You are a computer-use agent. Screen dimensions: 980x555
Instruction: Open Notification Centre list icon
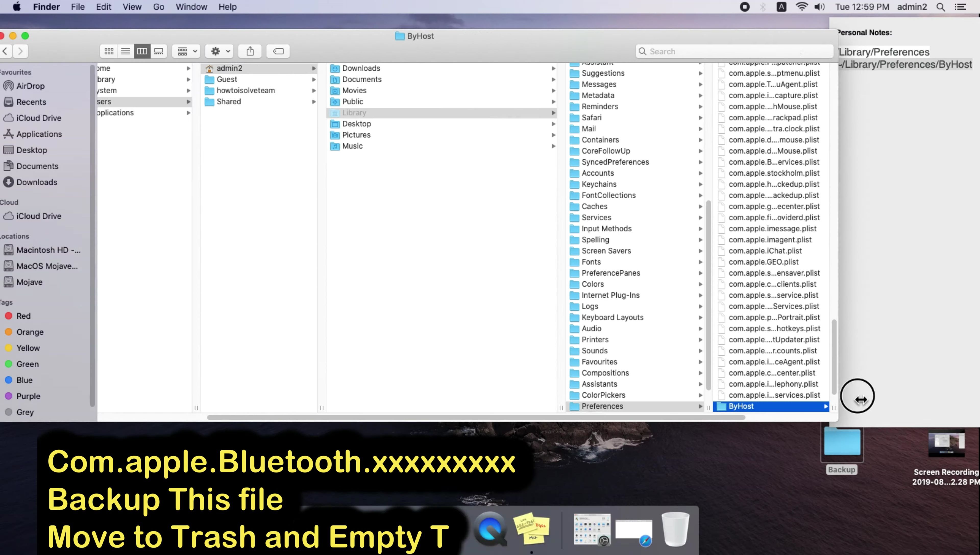(960, 7)
